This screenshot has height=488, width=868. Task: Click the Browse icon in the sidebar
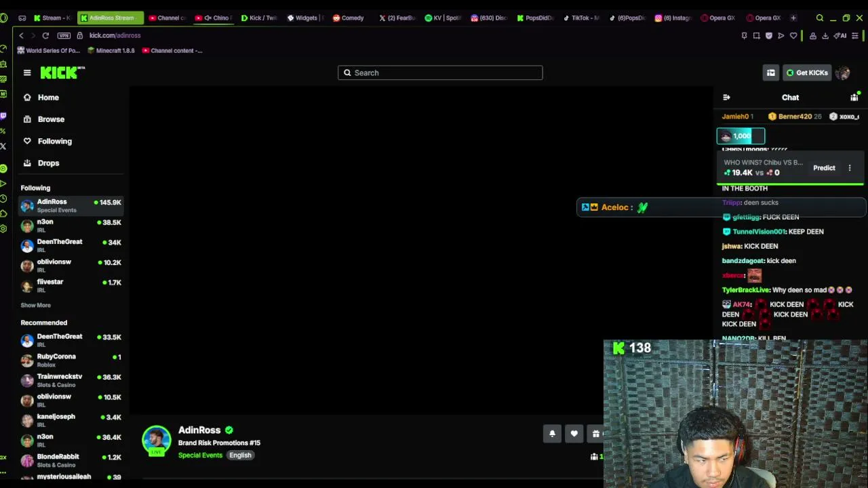click(x=27, y=119)
